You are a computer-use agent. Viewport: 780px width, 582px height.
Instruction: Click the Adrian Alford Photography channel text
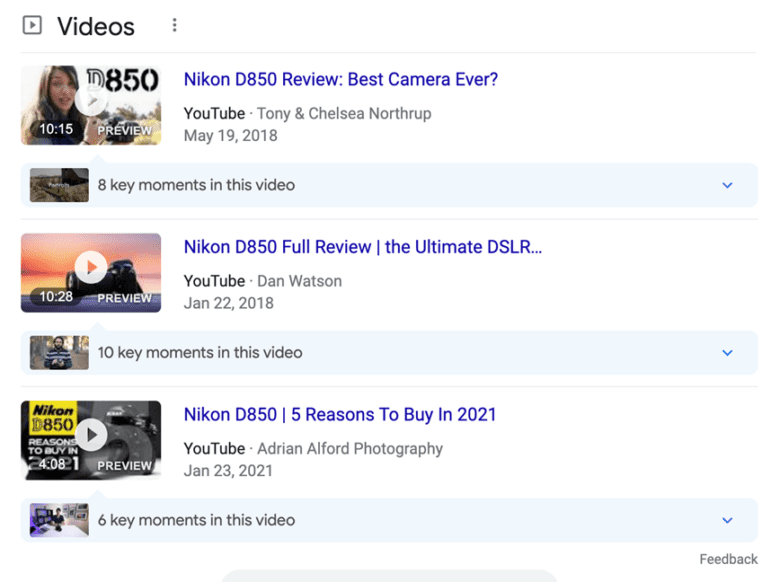point(350,449)
